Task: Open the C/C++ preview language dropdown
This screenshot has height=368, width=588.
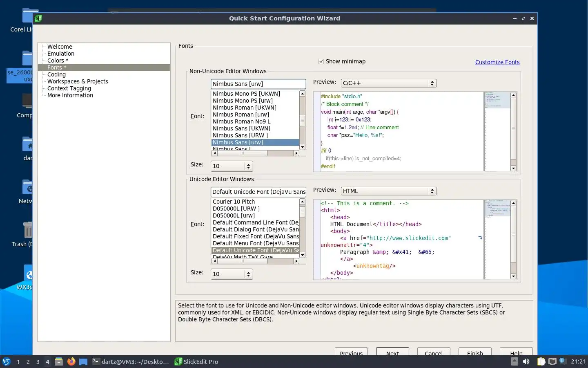Action: click(x=389, y=83)
